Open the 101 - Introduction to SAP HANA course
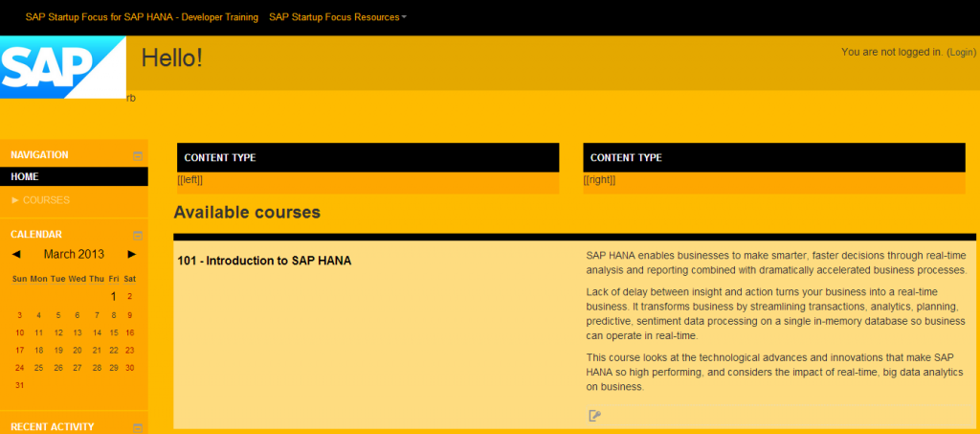The height and width of the screenshot is (434, 980). (x=264, y=261)
